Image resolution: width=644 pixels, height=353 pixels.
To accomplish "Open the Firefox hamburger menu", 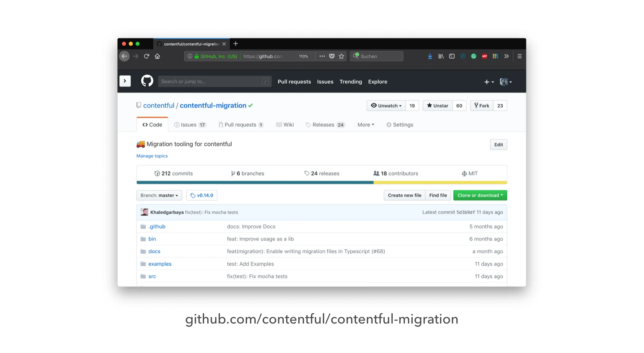I will 519,56.
